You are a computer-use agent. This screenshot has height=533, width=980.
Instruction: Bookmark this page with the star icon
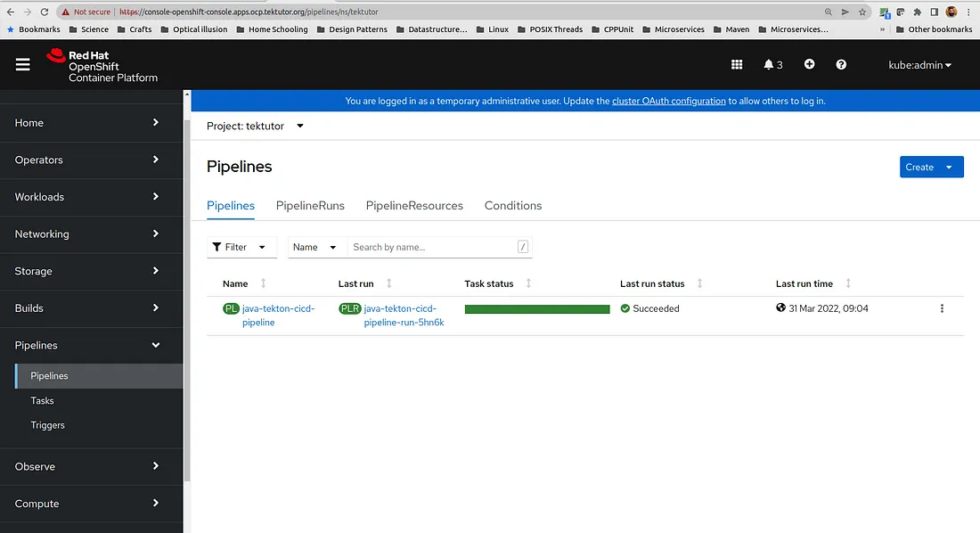862,12
